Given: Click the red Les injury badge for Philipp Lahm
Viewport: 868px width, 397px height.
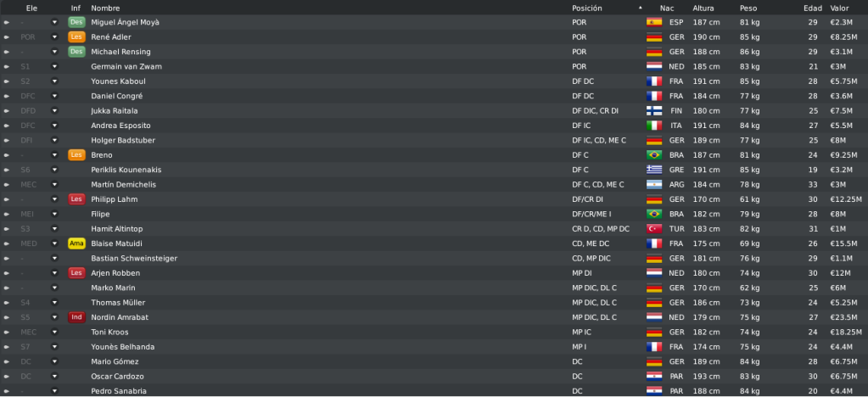Looking at the screenshot, I should pyautogui.click(x=76, y=199).
